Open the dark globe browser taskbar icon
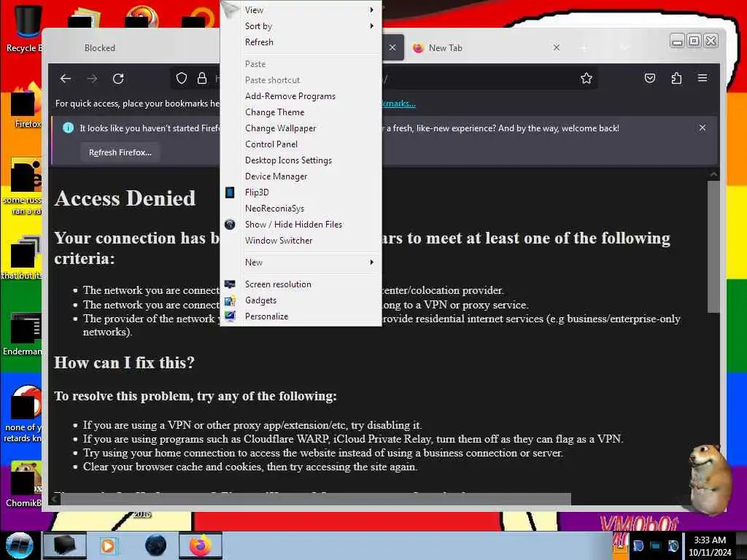 (x=156, y=545)
